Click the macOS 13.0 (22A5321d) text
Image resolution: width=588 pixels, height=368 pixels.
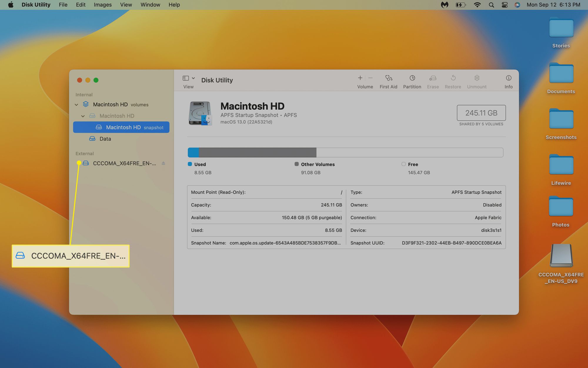click(x=246, y=122)
